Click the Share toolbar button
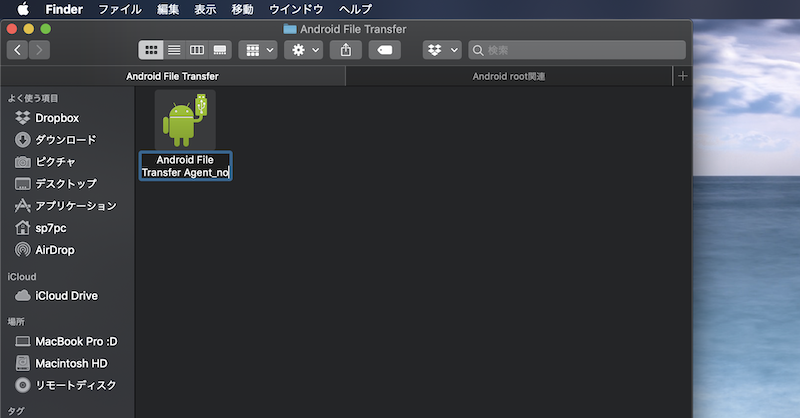The width and height of the screenshot is (800, 418). coord(346,49)
